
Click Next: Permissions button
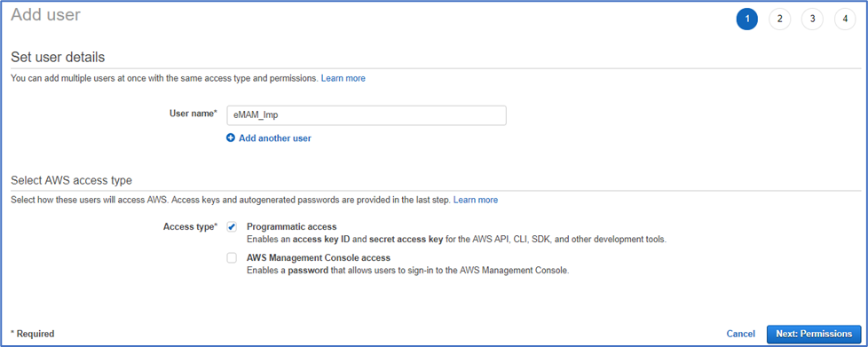click(814, 334)
